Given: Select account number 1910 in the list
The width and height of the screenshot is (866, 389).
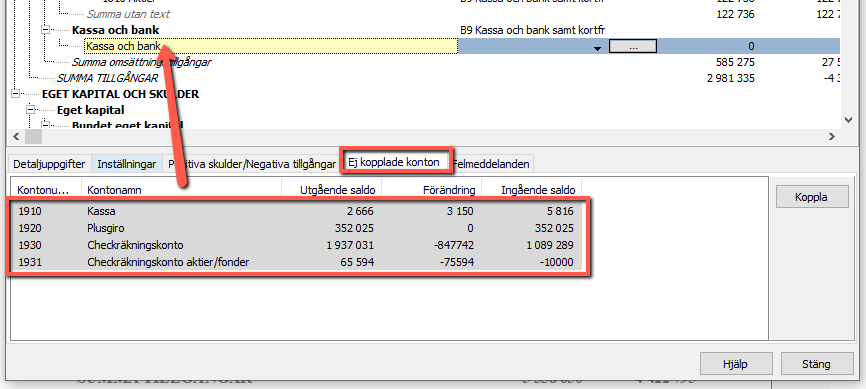Looking at the screenshot, I should click(30, 211).
